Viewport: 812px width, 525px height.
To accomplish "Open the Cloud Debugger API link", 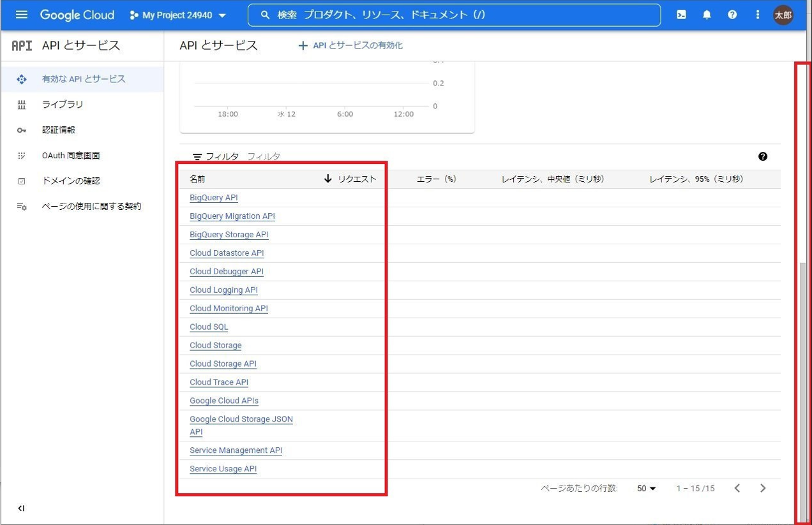I will 227,272.
